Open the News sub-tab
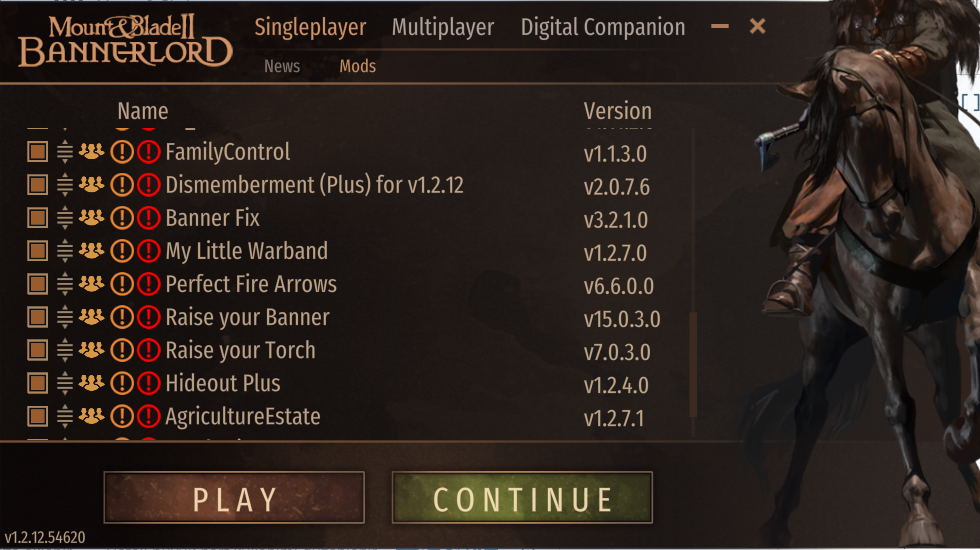The image size is (980, 550). coord(282,66)
